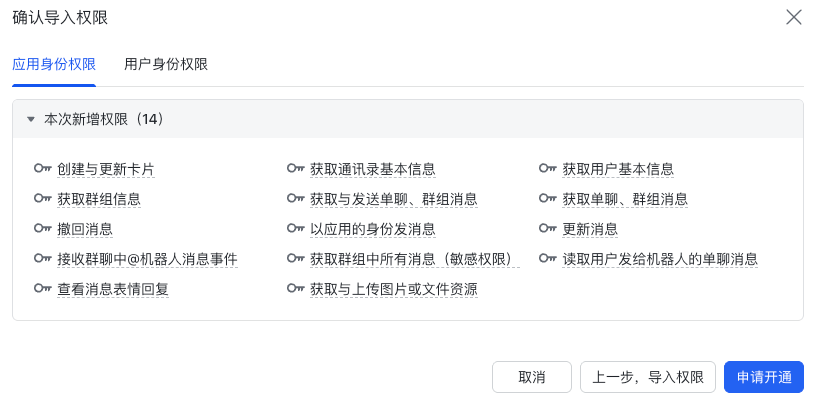Click key icon next to 更新消息
Screen dimensions: 825x409
(547, 229)
